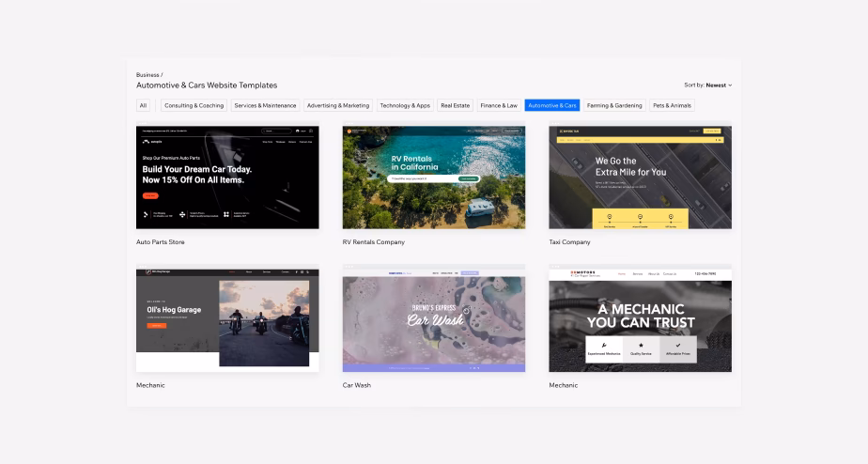868x464 pixels.
Task: Click Affordable Prices checkmark icon
Action: (x=677, y=345)
